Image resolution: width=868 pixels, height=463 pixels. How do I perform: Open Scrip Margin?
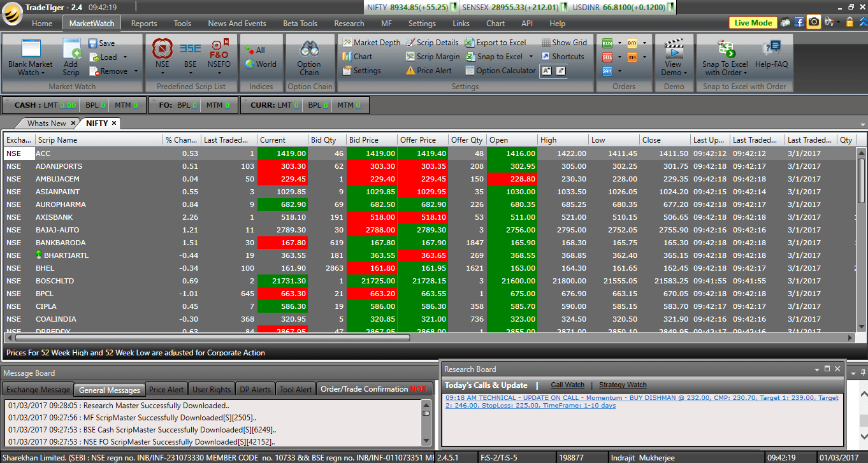click(x=433, y=57)
